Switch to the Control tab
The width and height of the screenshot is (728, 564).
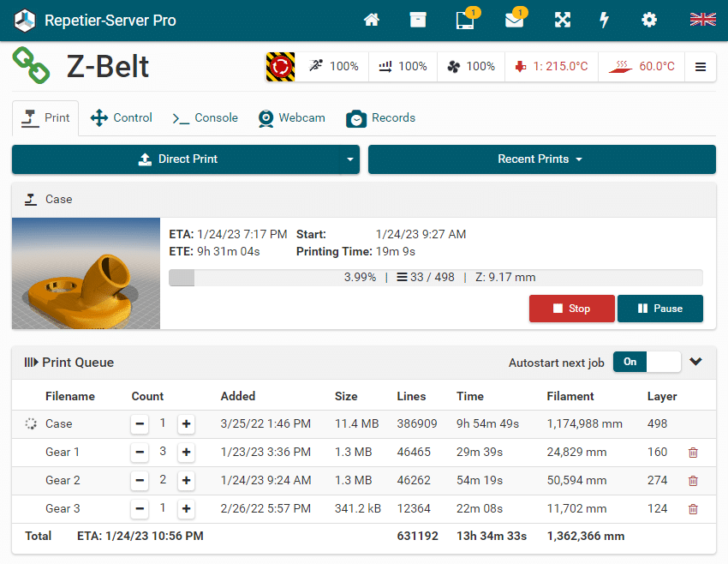pyautogui.click(x=121, y=118)
